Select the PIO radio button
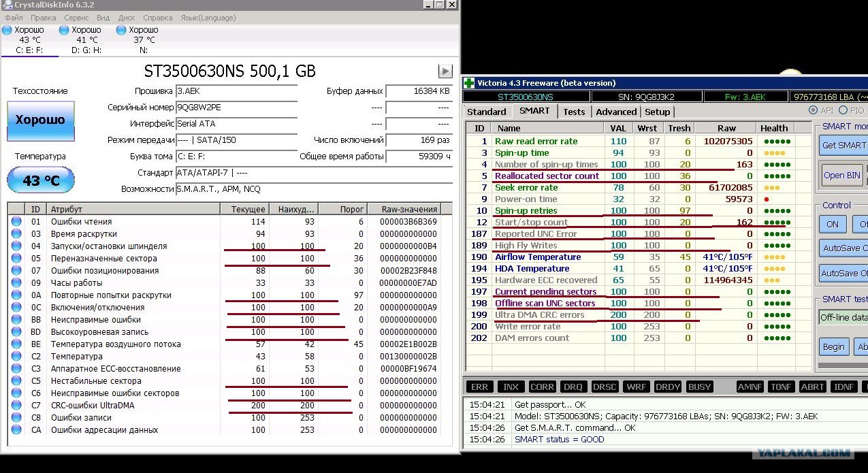Screen dimensions: 868x473 click(x=843, y=110)
